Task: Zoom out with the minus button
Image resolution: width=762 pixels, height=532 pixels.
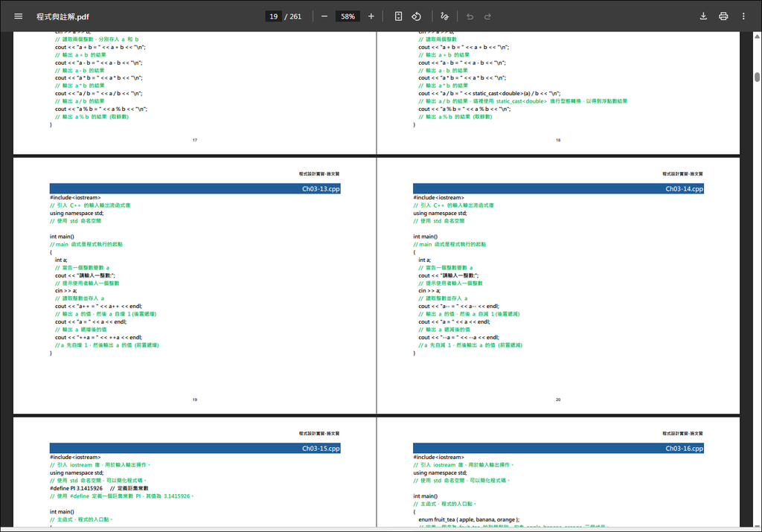Action: [324, 16]
